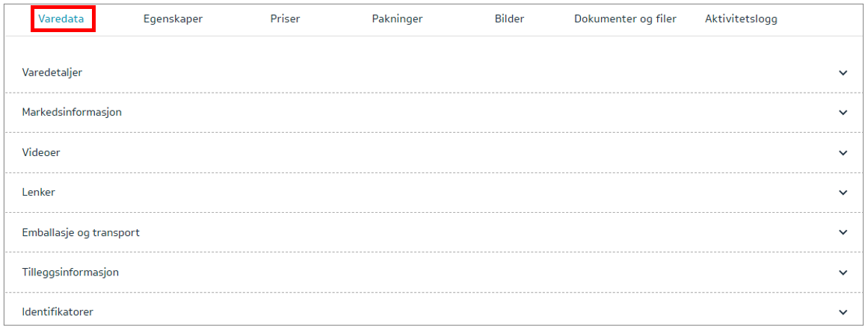The image size is (868, 330).
Task: Select the Videoer section label
Action: coord(41,152)
